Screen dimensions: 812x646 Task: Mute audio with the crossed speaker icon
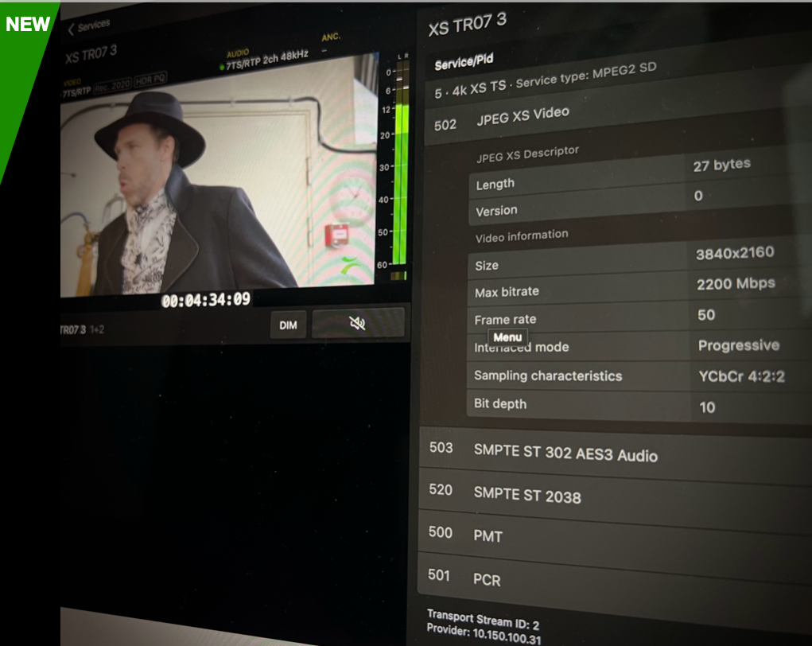(358, 323)
